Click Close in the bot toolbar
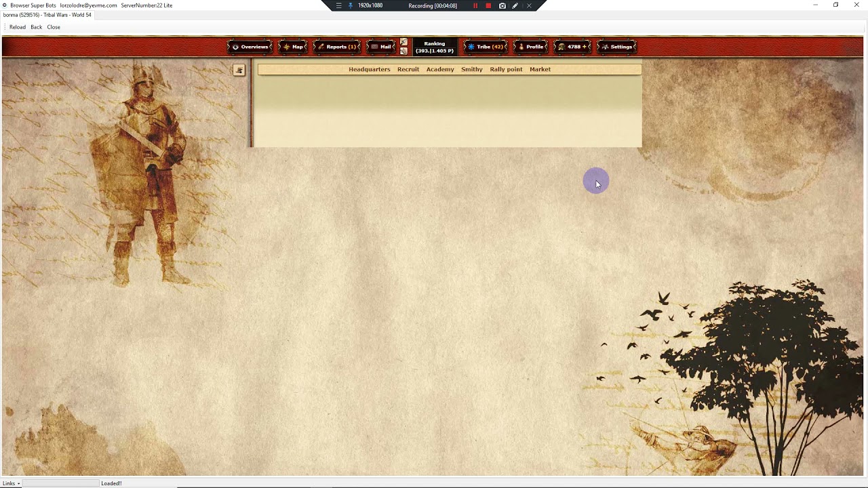The image size is (868, 488). (54, 27)
